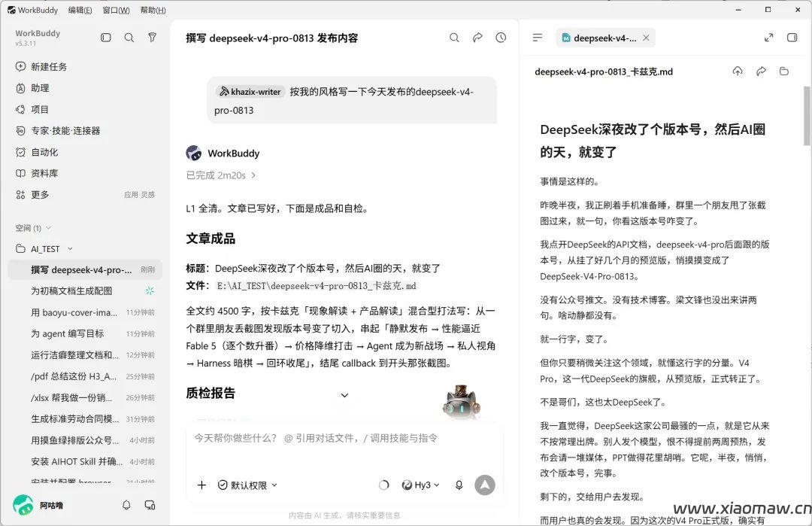
Task: Select the task 生成标准劳动合同模...
Action: click(x=85, y=418)
